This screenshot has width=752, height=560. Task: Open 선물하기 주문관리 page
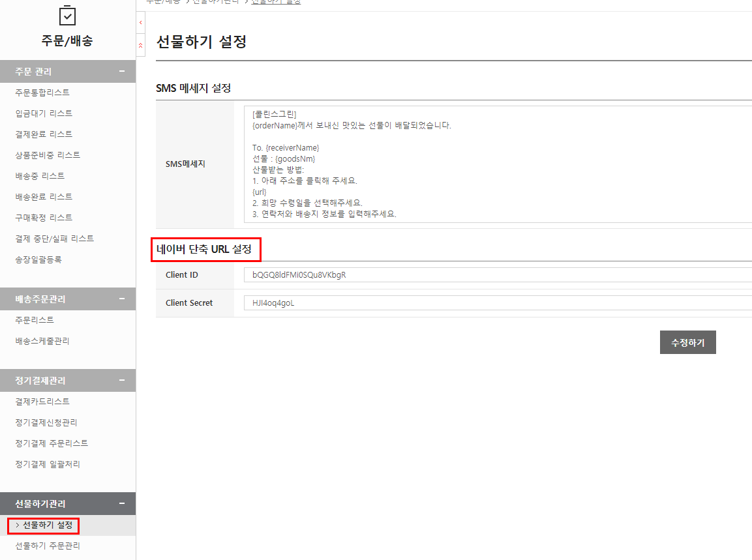[x=48, y=546]
